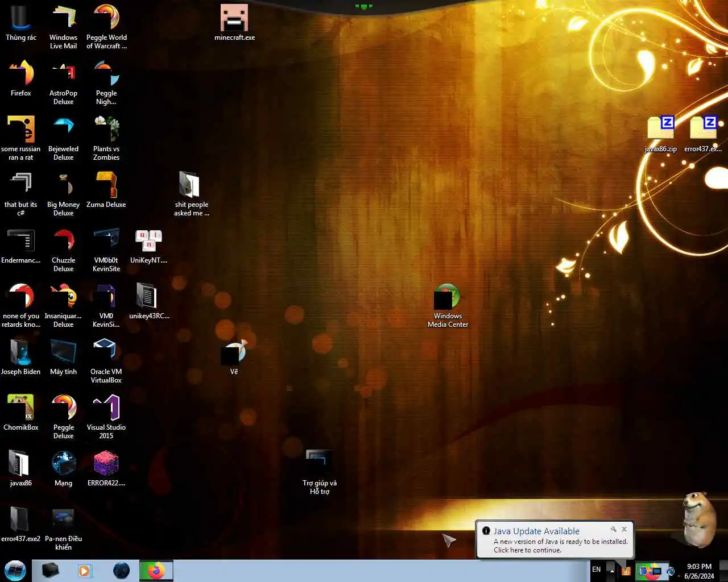Click the Java Update Available notification
The image size is (728, 582).
555,541
